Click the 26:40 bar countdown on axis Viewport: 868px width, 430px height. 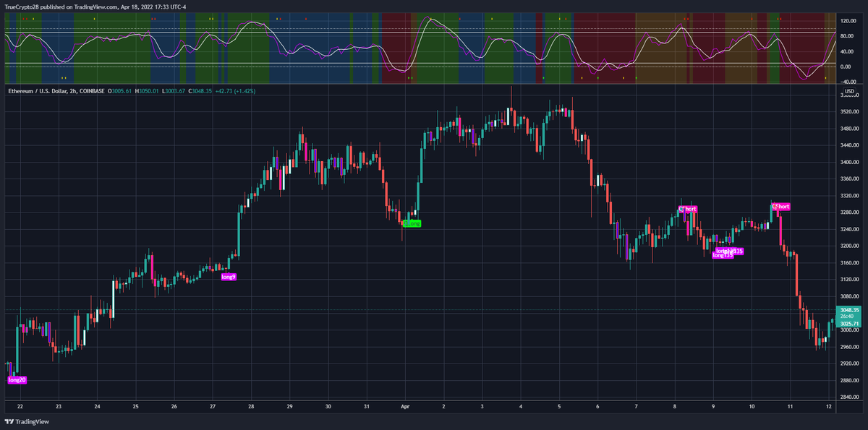click(x=847, y=317)
